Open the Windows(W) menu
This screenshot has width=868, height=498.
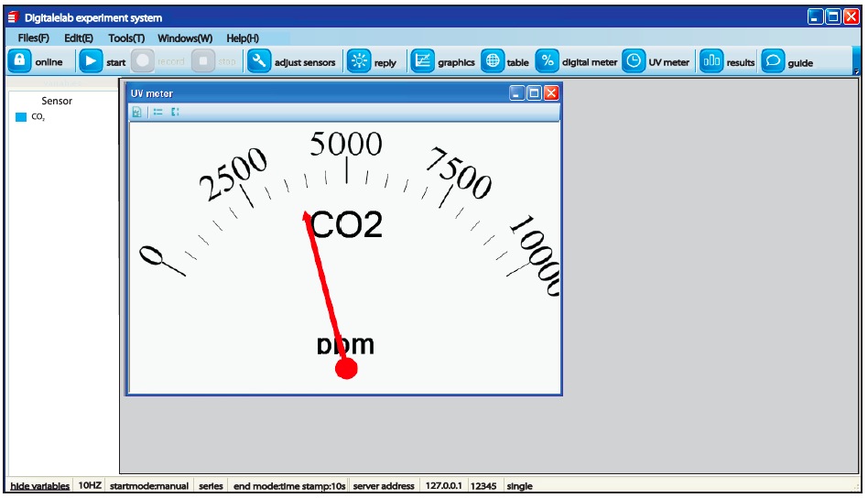pos(185,38)
